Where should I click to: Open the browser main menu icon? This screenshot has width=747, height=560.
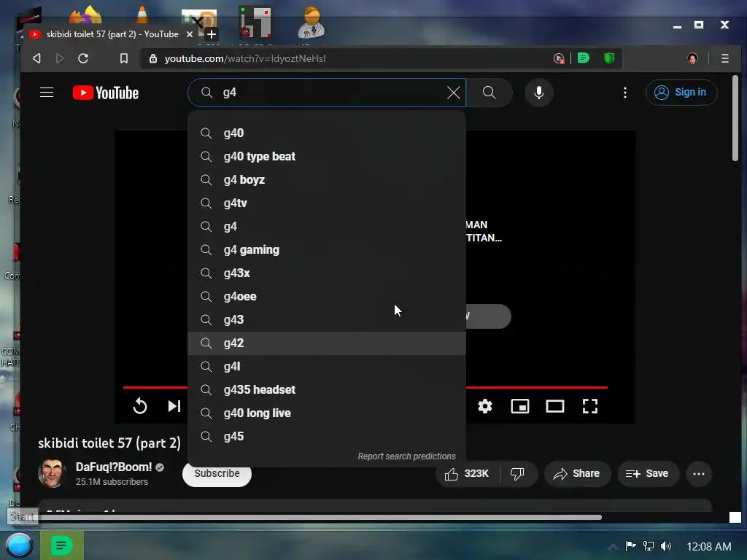pyautogui.click(x=724, y=58)
